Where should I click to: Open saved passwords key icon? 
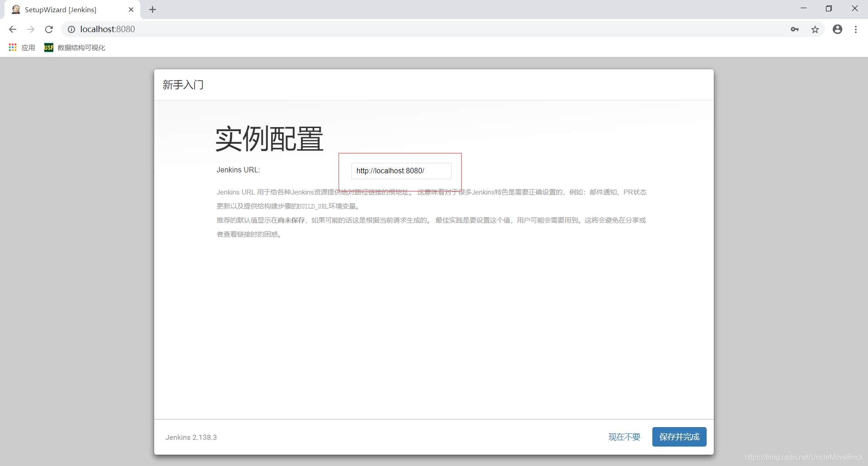tap(795, 29)
